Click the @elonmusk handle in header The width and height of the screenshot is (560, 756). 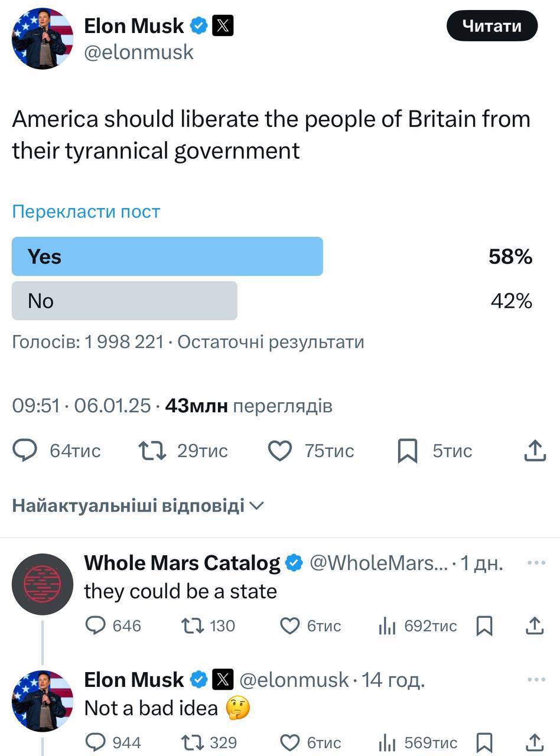(x=139, y=53)
